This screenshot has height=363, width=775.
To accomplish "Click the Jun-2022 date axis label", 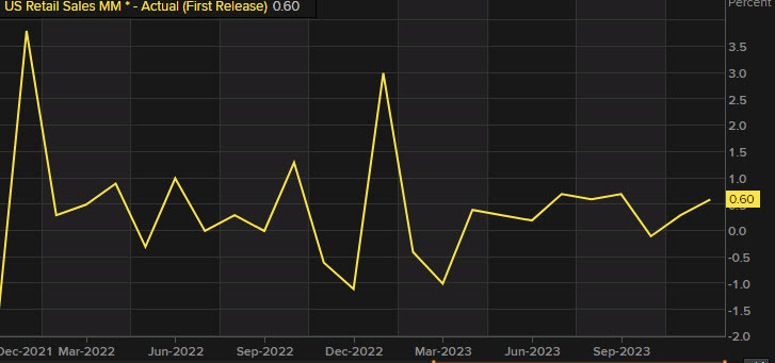I will [175, 352].
